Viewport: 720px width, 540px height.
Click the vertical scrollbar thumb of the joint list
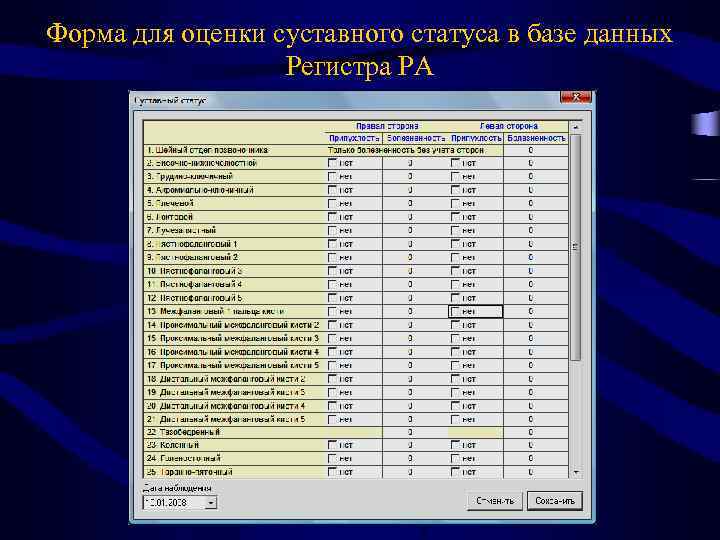pos(576,247)
